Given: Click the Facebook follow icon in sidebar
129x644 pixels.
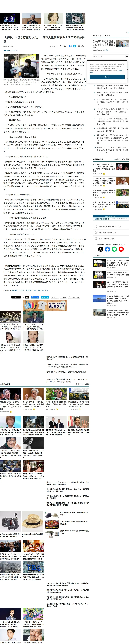Looking at the screenshot, I should [x=107, y=249].
